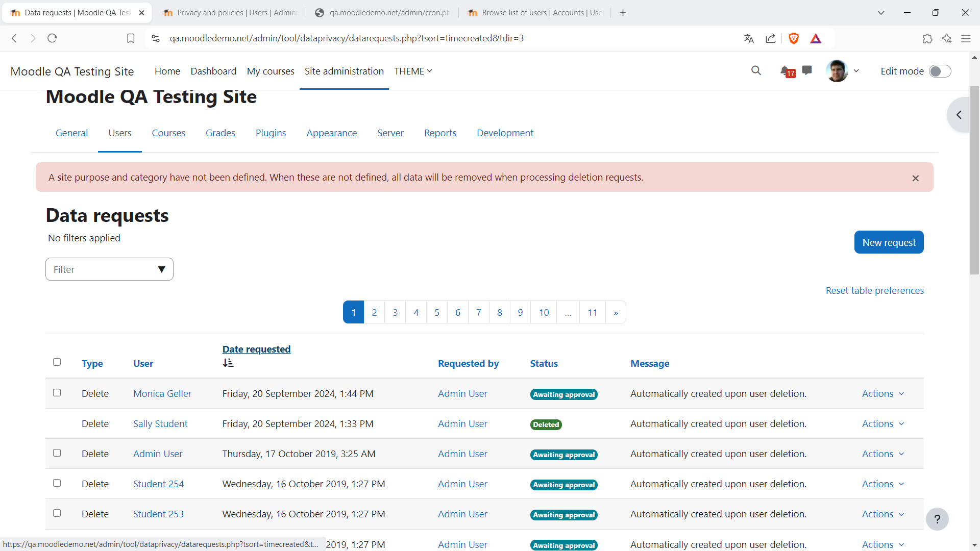Image resolution: width=980 pixels, height=551 pixels.
Task: Open Brave Shields icon
Action: tap(794, 38)
